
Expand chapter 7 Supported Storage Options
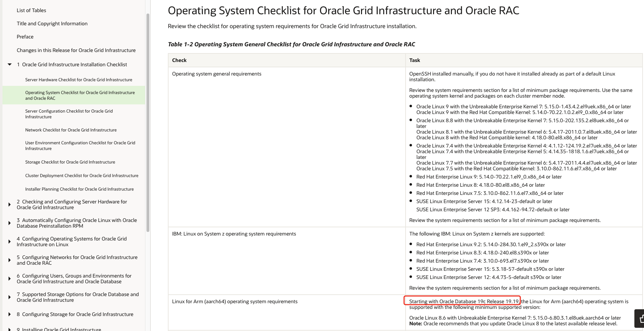coord(10,297)
